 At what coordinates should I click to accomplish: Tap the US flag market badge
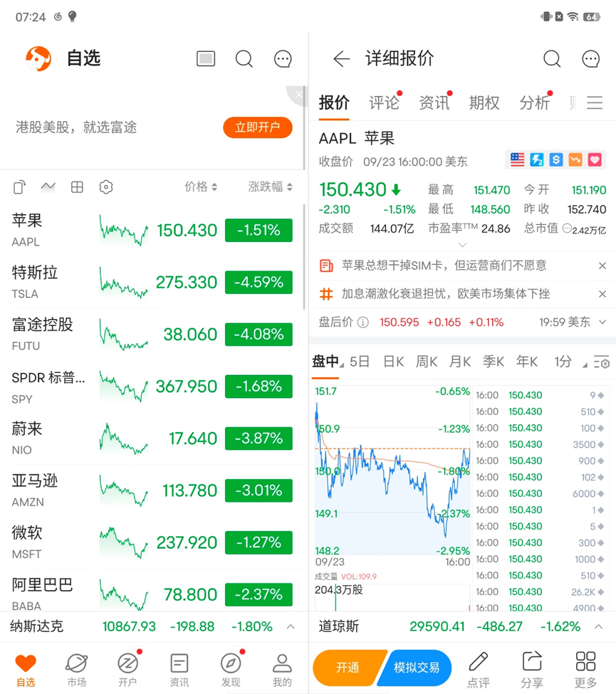coord(517,159)
